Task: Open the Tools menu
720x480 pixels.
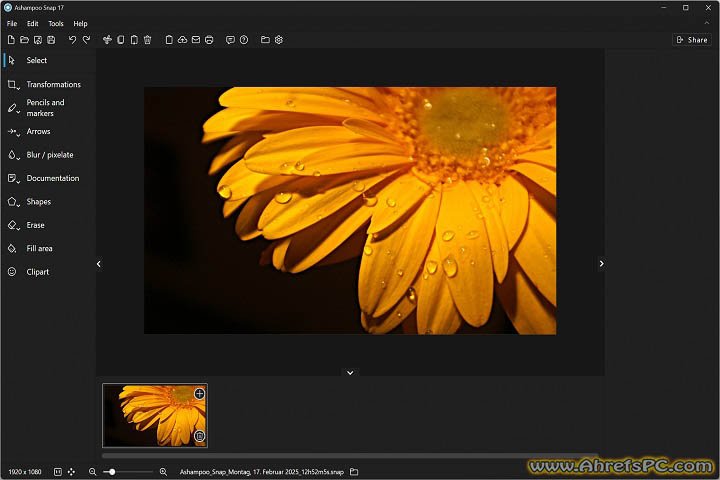Action: point(56,23)
